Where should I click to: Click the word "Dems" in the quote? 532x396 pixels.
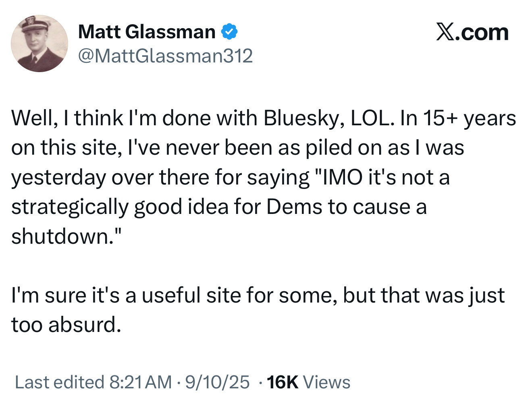[294, 207]
